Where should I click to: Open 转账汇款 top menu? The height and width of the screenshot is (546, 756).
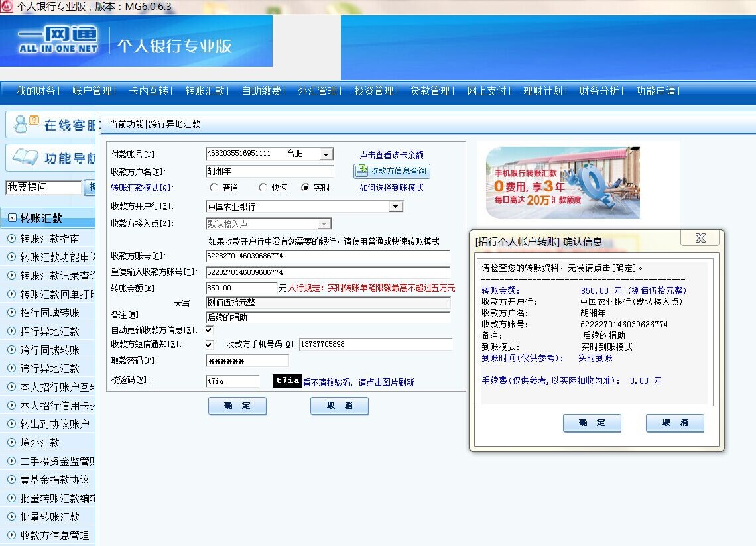click(205, 91)
